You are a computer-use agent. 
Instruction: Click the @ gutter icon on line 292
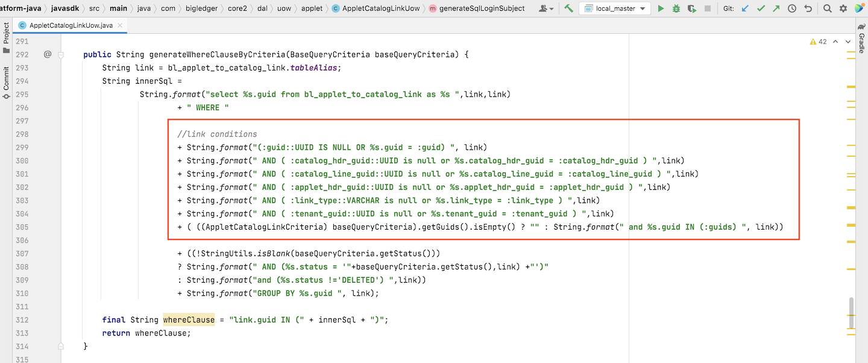(x=48, y=54)
